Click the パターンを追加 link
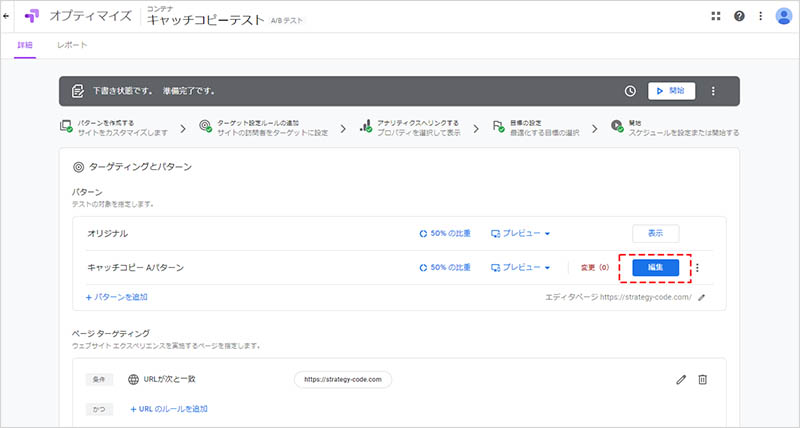This screenshot has height=428, width=800. [x=118, y=297]
